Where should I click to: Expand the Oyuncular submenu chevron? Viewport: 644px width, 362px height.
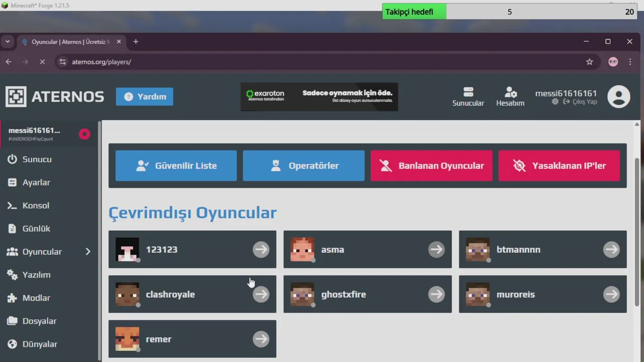pos(88,251)
